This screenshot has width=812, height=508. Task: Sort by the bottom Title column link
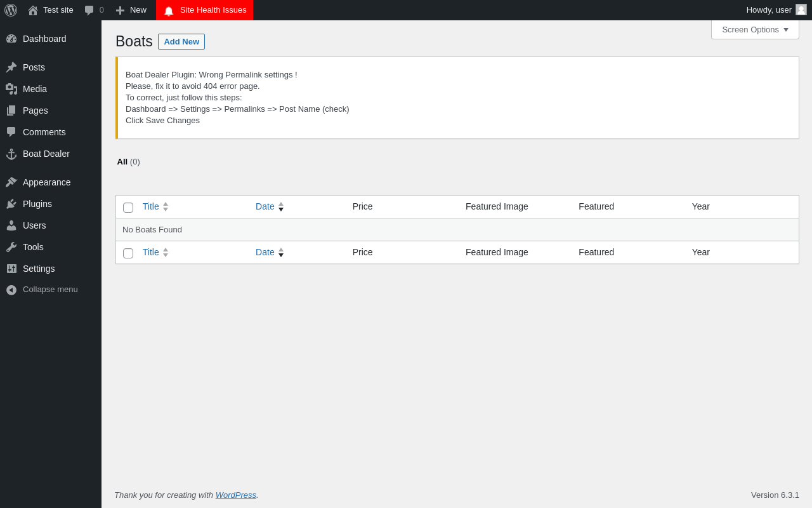coord(151,252)
